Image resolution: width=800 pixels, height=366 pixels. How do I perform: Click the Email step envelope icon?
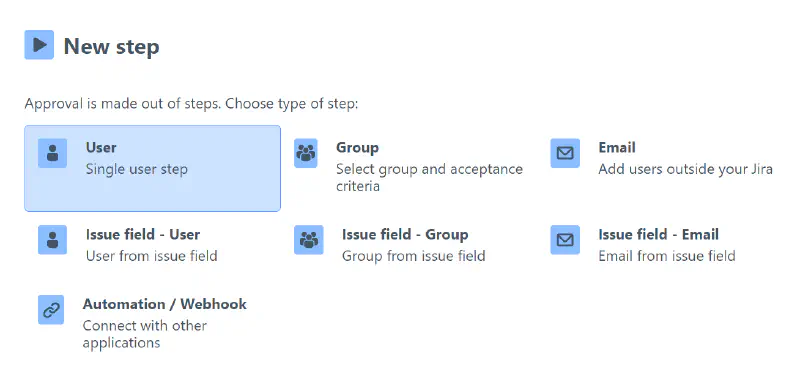click(565, 153)
